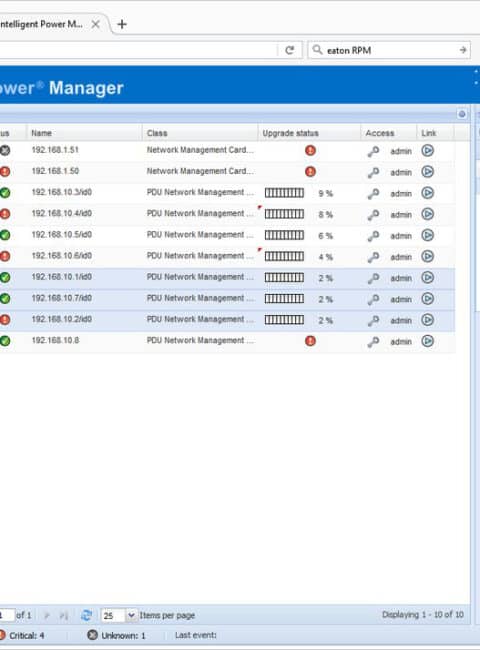Open link icon for 192.168.10.1/id0

[x=427, y=277]
